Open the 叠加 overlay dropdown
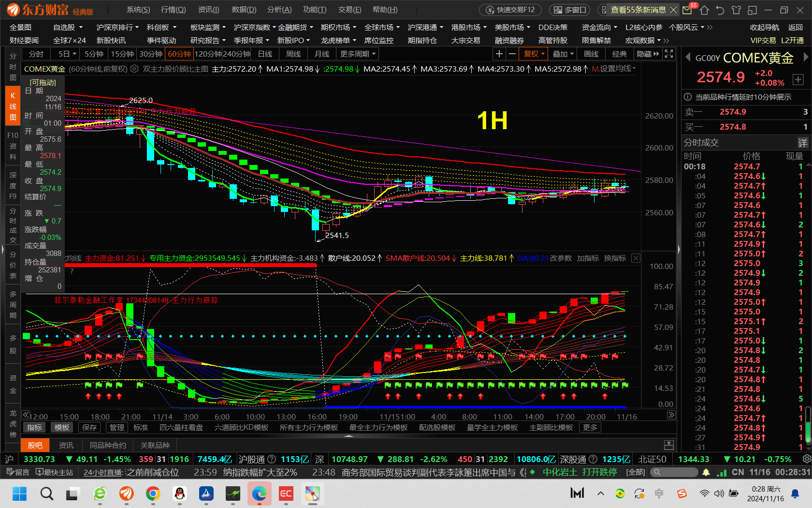This screenshot has width=812, height=508. coord(563,54)
